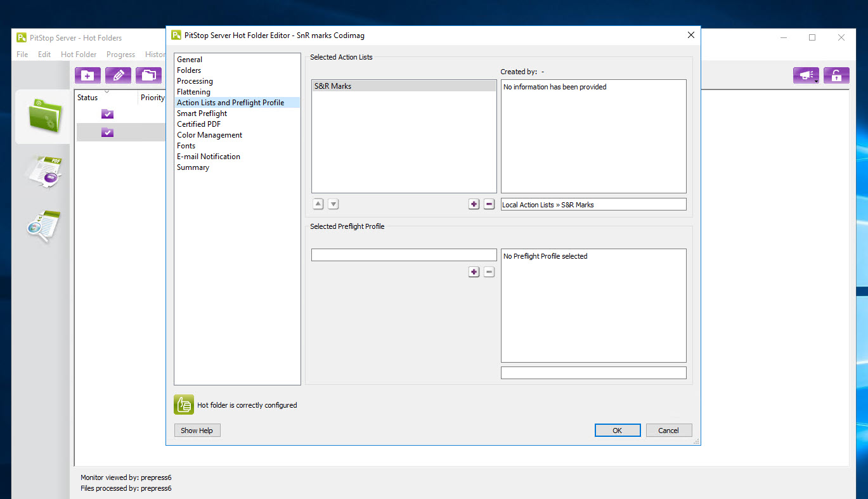Screen dimensions: 868x499
Task: Add a preflight profile with the plus button
Action: pos(474,272)
